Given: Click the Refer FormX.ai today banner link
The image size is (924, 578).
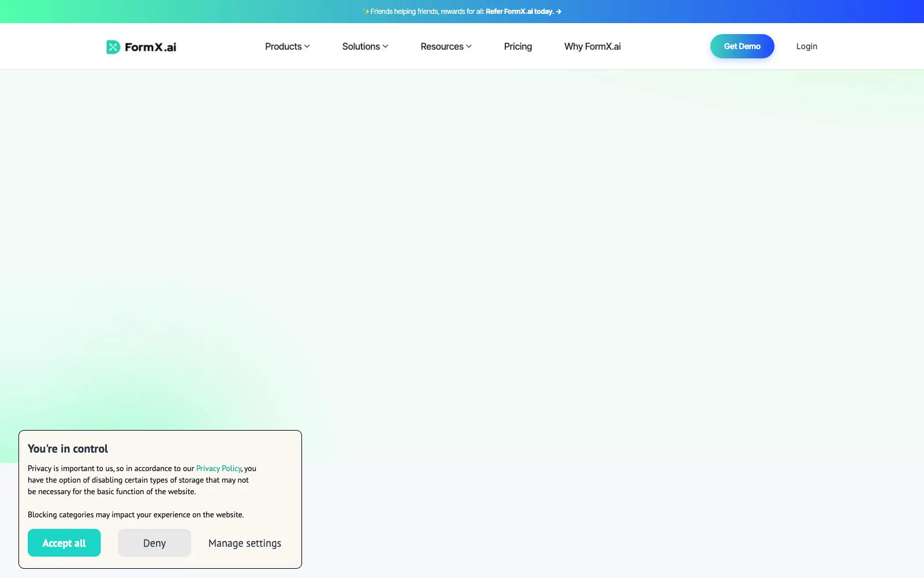Looking at the screenshot, I should [x=523, y=12].
